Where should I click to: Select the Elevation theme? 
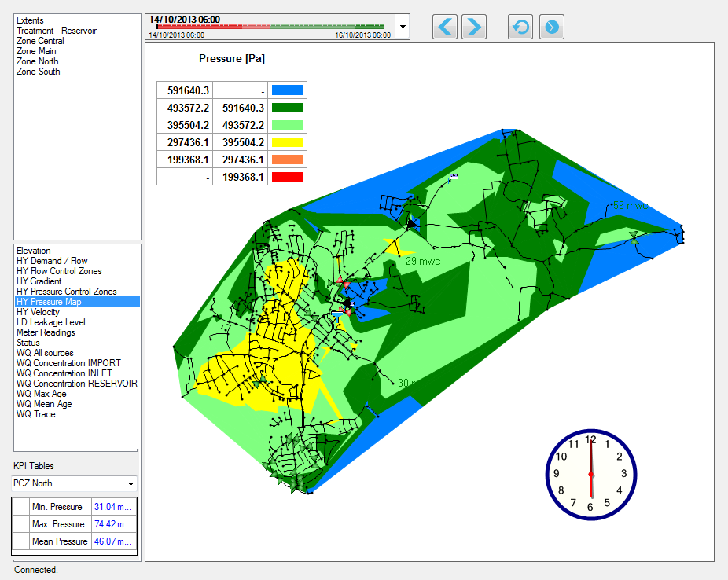tap(33, 251)
